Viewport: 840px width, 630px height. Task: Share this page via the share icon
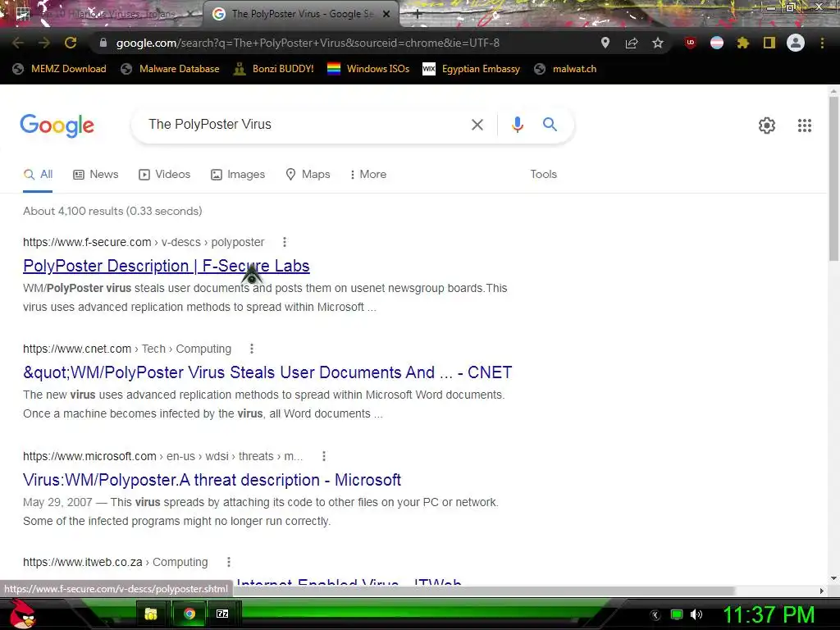pyautogui.click(x=632, y=43)
